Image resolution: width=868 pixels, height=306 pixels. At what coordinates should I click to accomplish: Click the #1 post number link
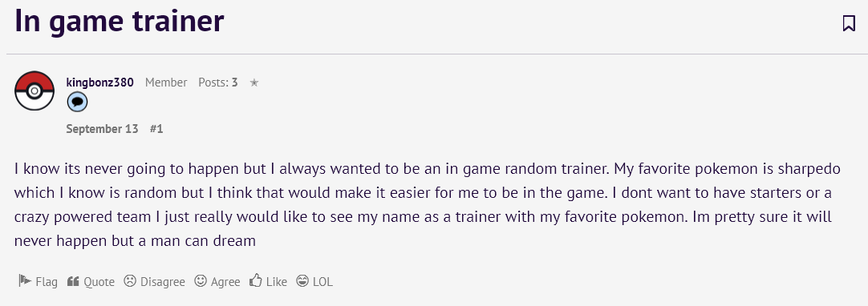point(156,129)
